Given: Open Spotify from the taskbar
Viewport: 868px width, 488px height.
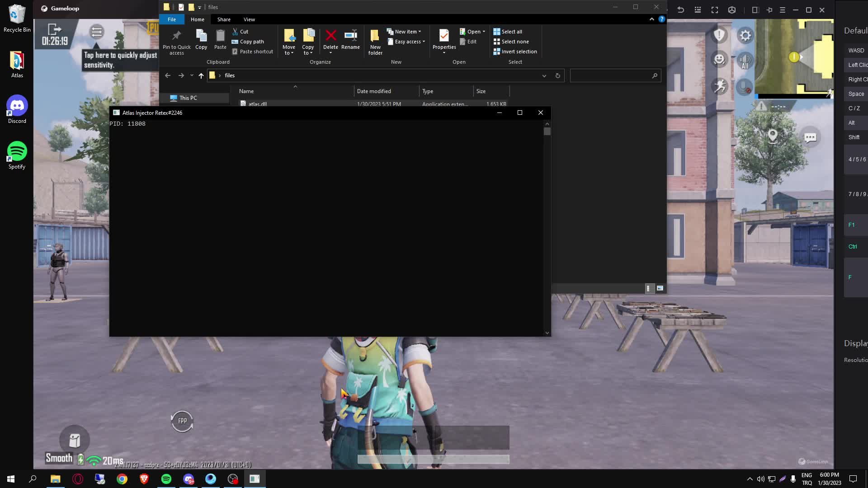Looking at the screenshot, I should pos(166,479).
